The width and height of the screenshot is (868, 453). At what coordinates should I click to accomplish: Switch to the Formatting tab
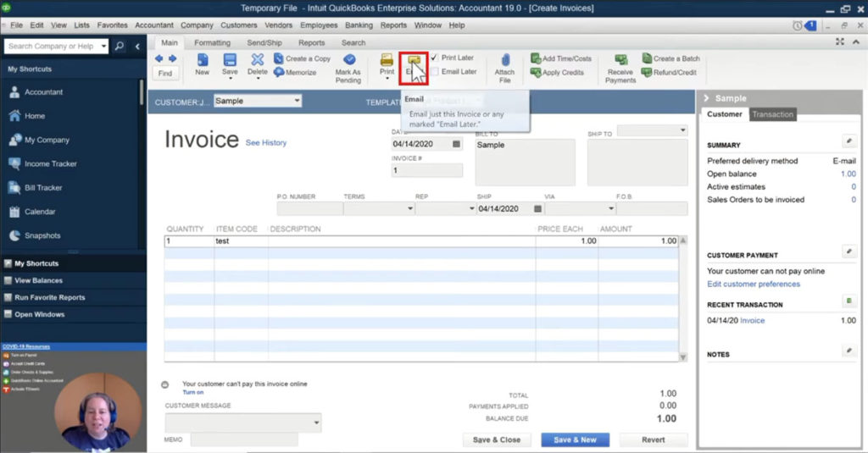(x=212, y=42)
